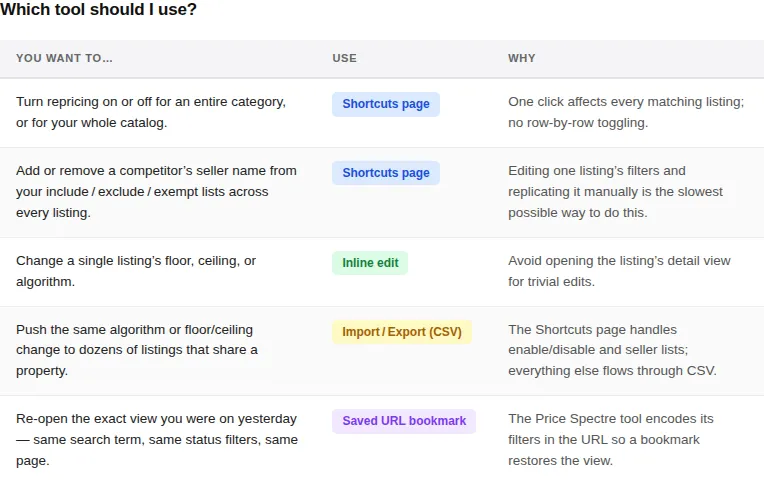The height and width of the screenshot is (486, 764).
Task: Click the 'Which tool should I use?' heading
Action: (x=98, y=9)
